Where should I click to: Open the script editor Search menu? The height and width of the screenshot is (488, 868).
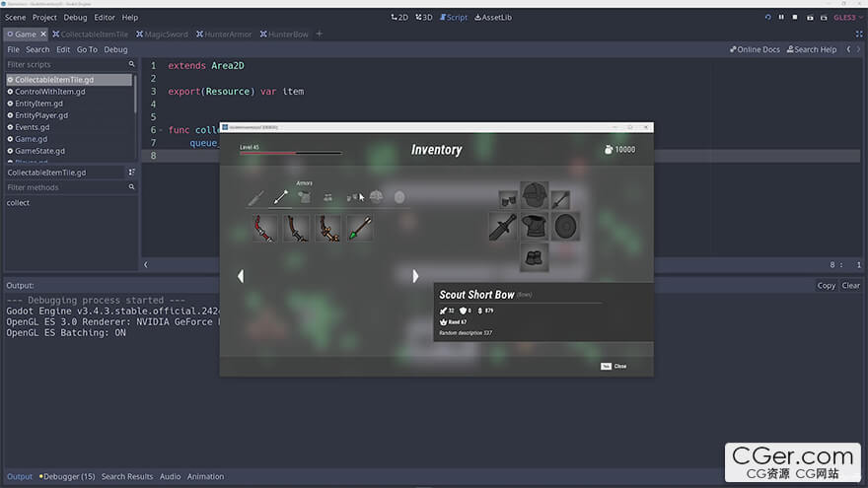(37, 49)
